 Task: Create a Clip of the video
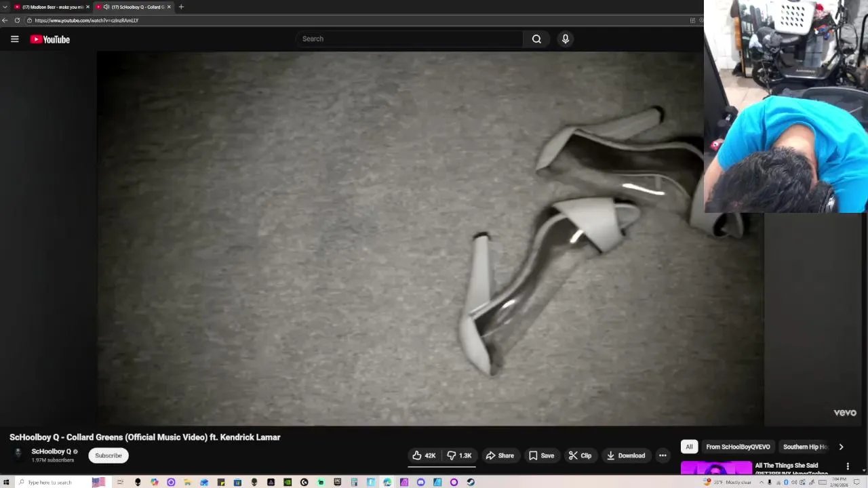tap(580, 455)
